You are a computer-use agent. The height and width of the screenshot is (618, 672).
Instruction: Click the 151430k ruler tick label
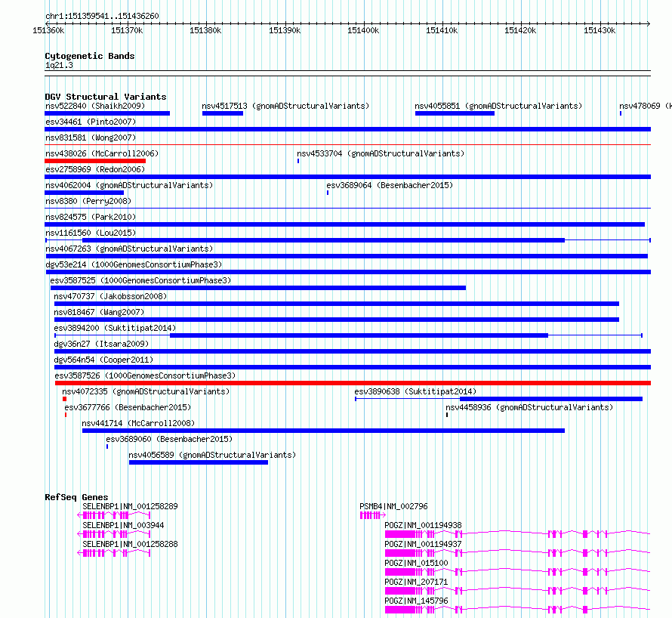click(600, 30)
